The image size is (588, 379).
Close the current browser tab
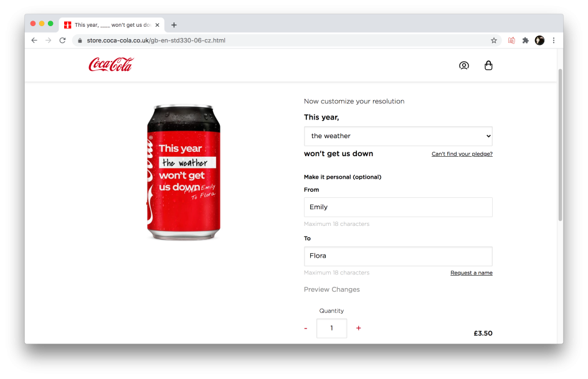[158, 25]
